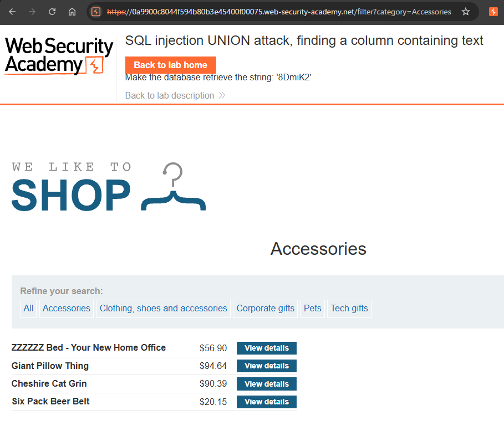504x431 pixels.
Task: Select the Accessories filter
Action: tap(67, 309)
